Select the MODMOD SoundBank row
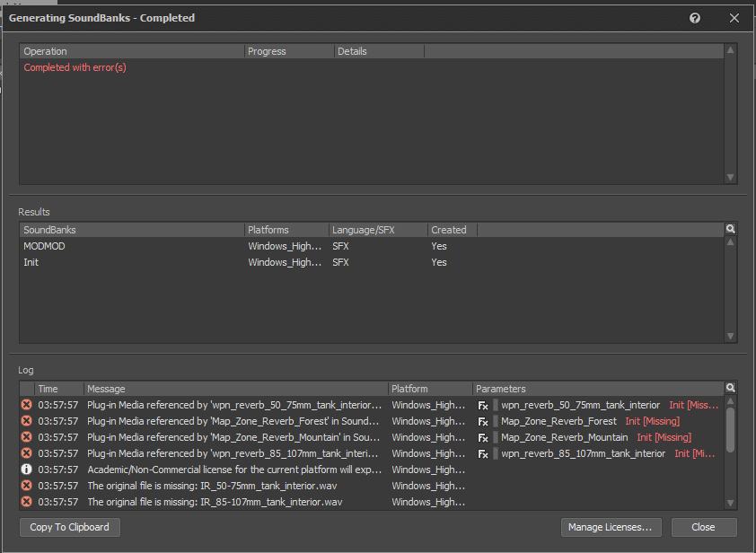The width and height of the screenshot is (756, 553). pyautogui.click(x=371, y=246)
